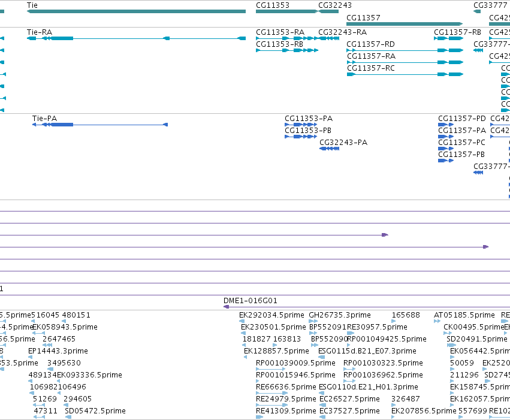Click the RE24979.5prime label
510x420 pixels.
coord(286,399)
